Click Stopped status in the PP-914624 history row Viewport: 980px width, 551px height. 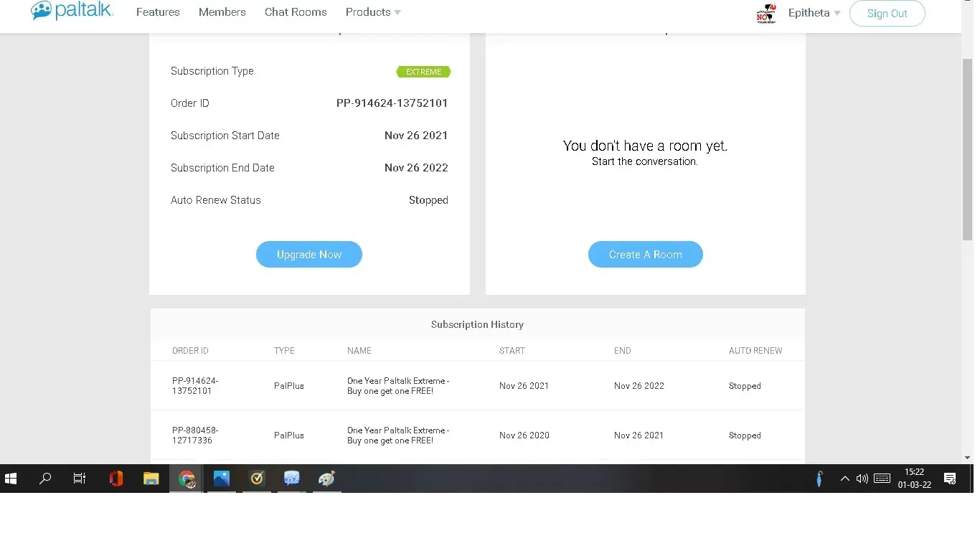pyautogui.click(x=745, y=386)
